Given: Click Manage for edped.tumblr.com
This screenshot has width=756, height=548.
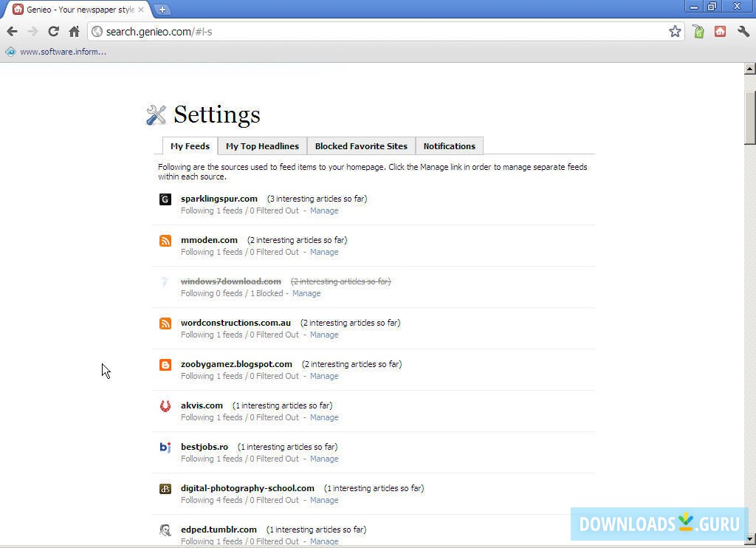Looking at the screenshot, I should coord(324,542).
